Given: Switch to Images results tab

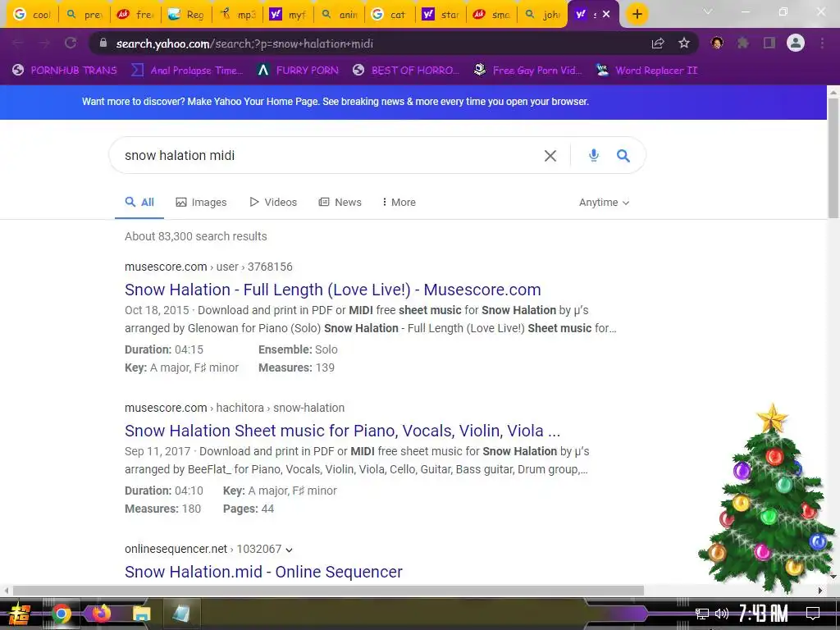Looking at the screenshot, I should (202, 202).
